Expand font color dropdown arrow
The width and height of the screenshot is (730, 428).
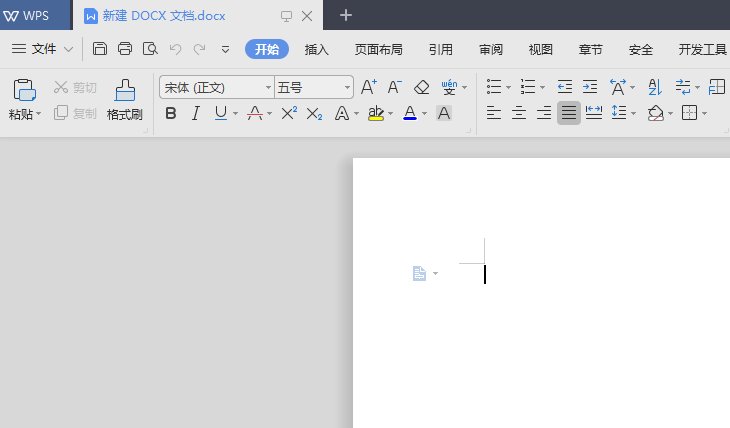click(424, 114)
